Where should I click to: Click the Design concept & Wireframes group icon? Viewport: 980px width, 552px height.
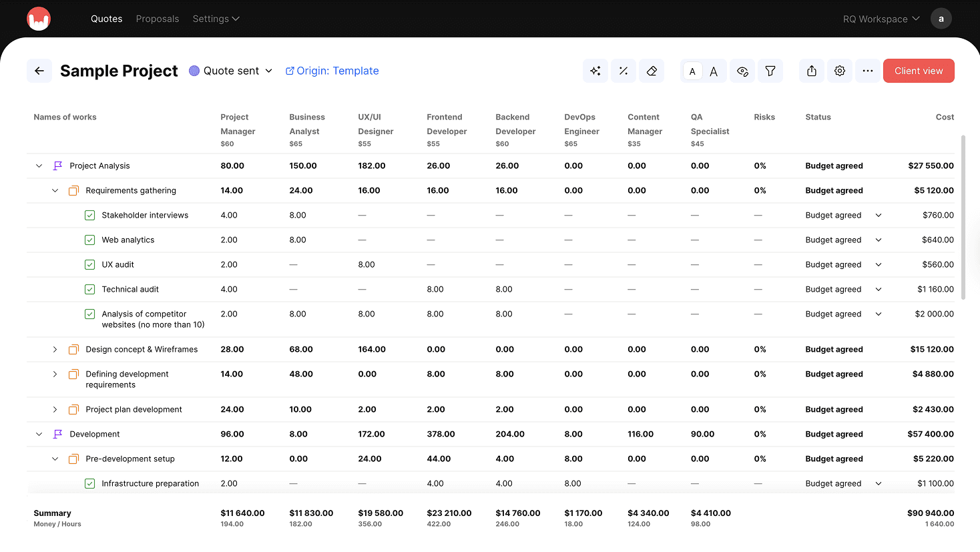pos(74,349)
